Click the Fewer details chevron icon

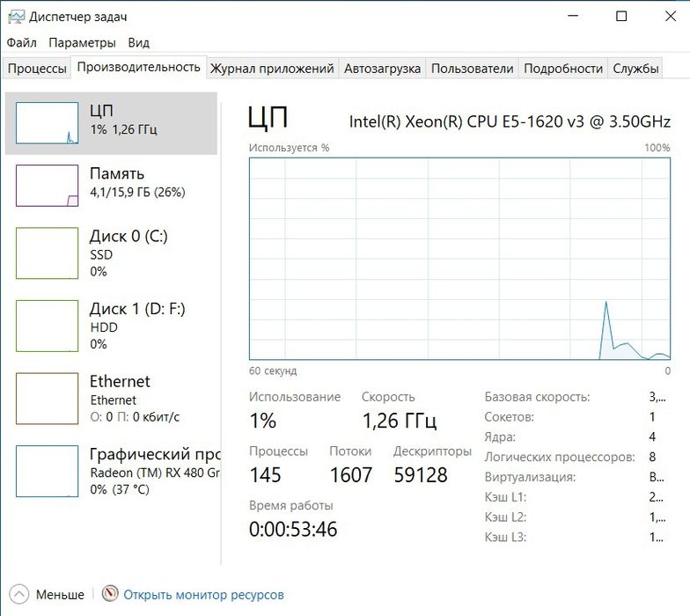click(x=18, y=595)
